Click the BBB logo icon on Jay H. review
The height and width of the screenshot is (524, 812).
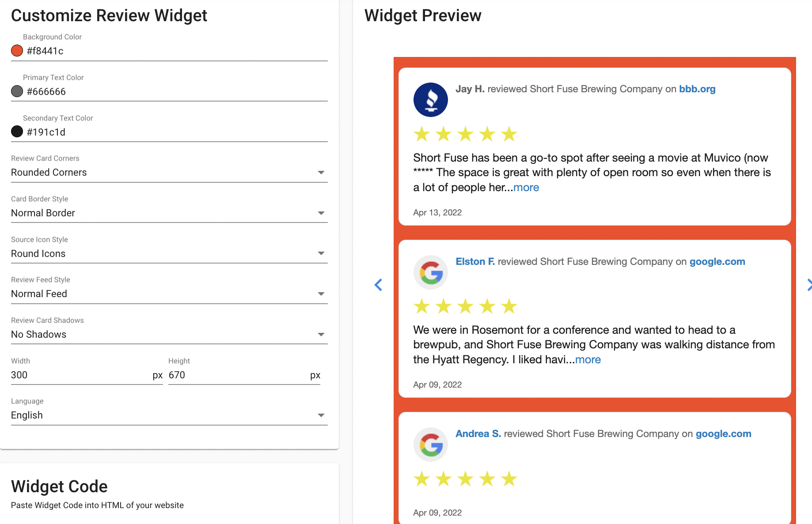(430, 100)
